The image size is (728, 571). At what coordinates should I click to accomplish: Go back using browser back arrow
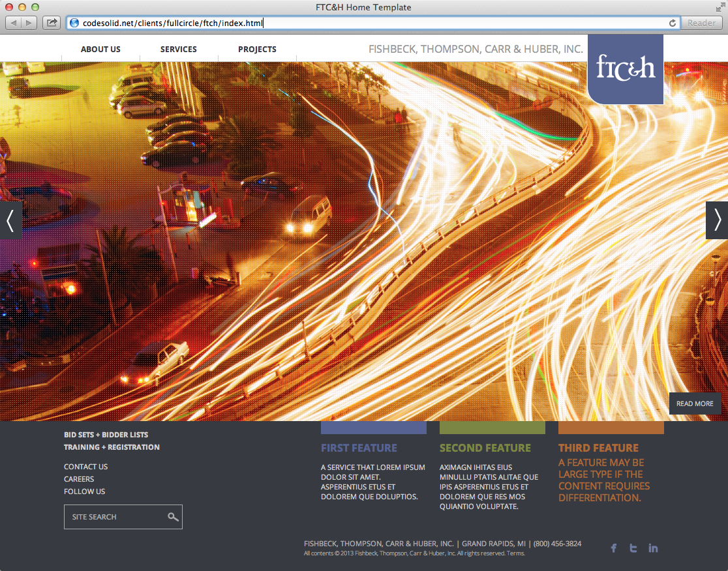coord(14,23)
